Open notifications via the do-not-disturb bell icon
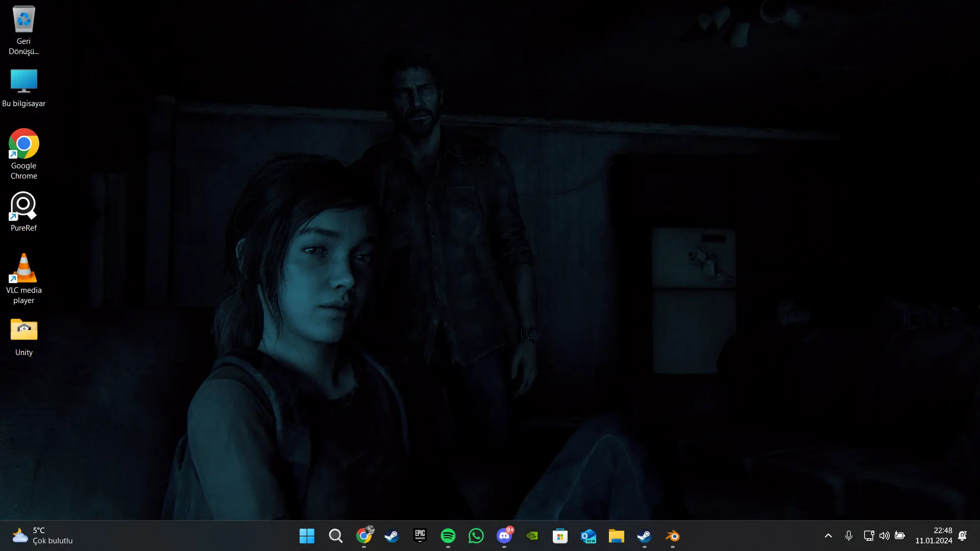Image resolution: width=980 pixels, height=551 pixels. coord(963,536)
